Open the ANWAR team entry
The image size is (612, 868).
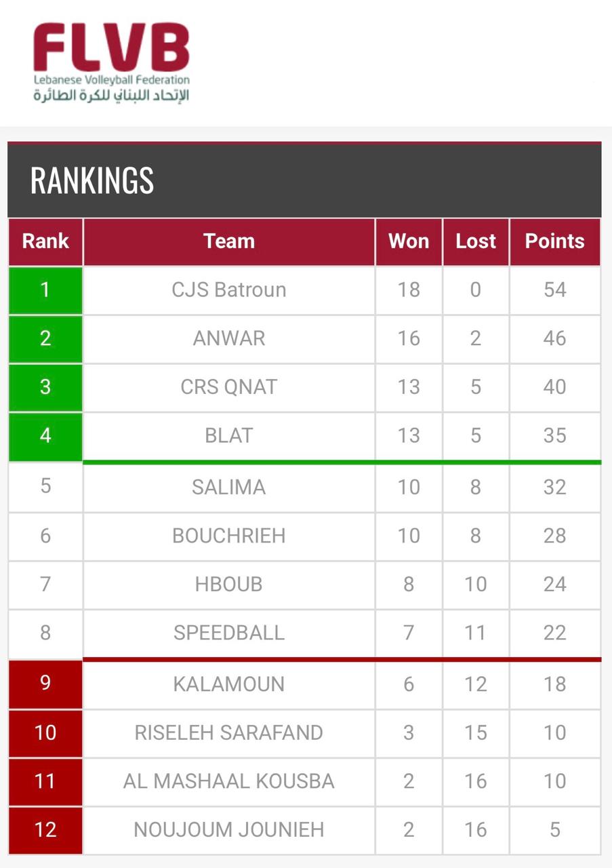[229, 338]
